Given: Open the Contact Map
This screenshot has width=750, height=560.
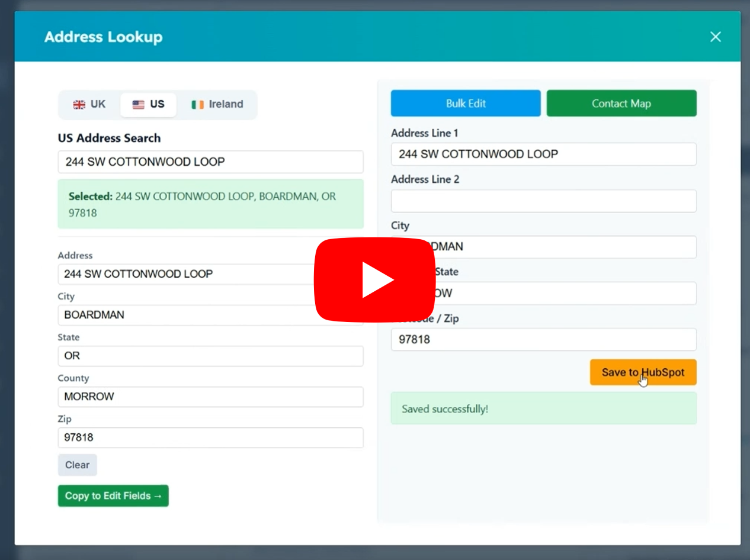Looking at the screenshot, I should click(621, 104).
